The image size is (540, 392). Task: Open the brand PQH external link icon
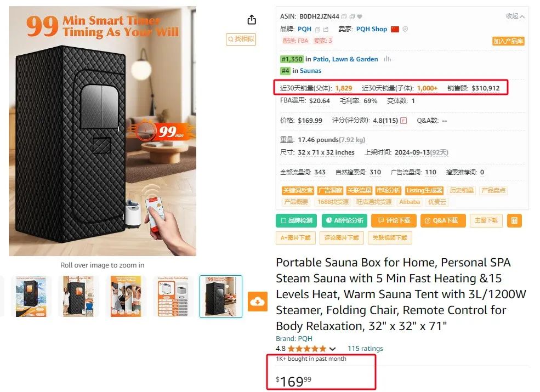pos(326,29)
